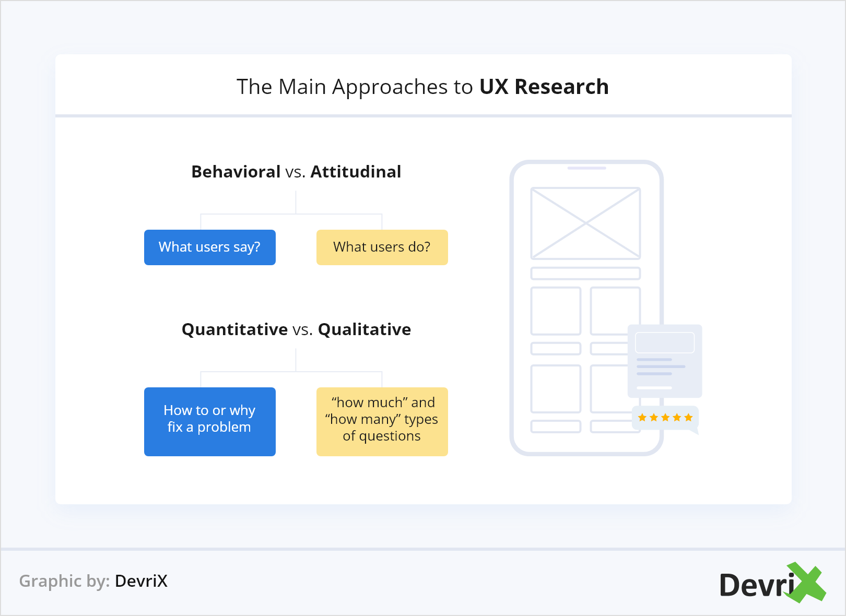The image size is (846, 616).
Task: Click the DevriX logo at bottom right
Action: click(x=772, y=583)
